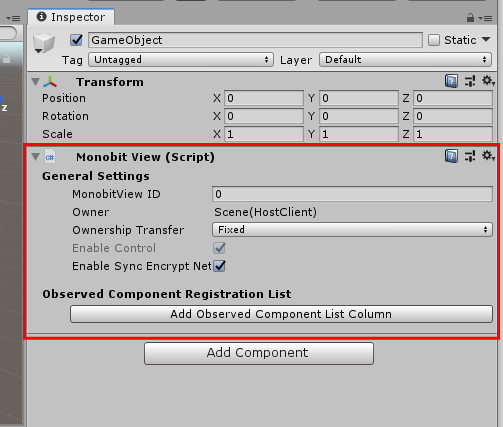Open Transform preset selector icon
Viewport: 503px width, 427px height.
[470, 81]
